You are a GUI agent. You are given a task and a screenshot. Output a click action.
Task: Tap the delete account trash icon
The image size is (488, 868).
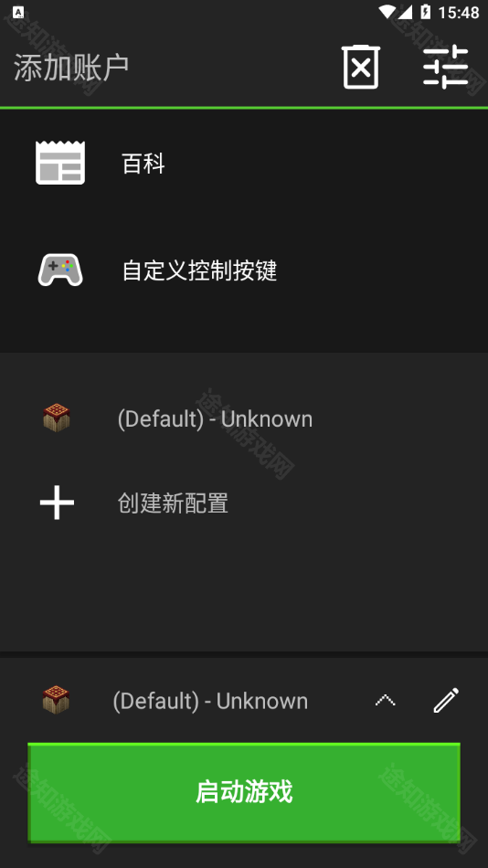361,67
